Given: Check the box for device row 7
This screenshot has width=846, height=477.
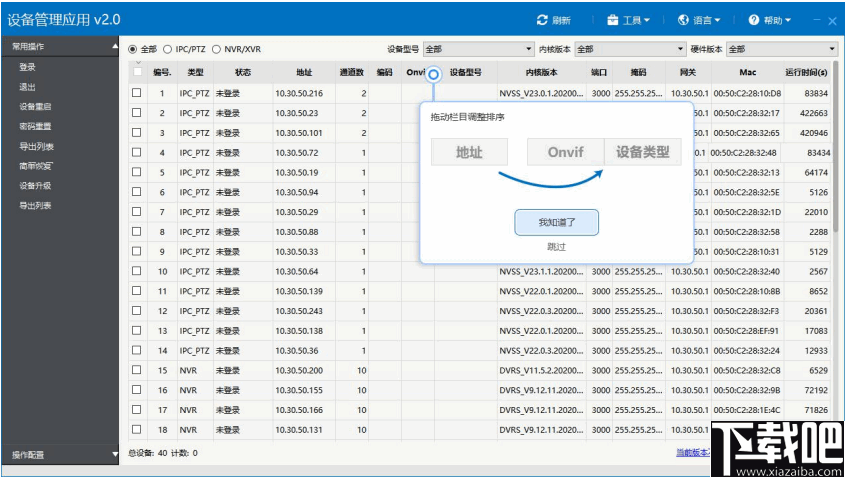Looking at the screenshot, I should pyautogui.click(x=137, y=212).
